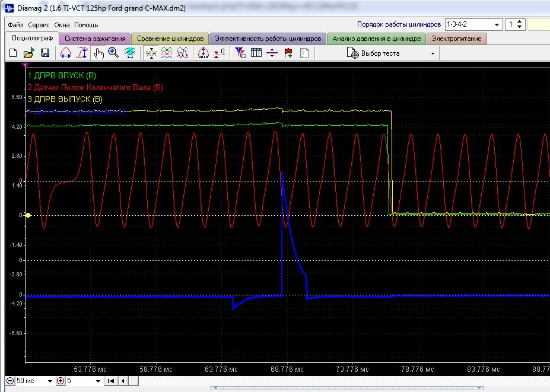
Task: Open the Выбор теста dropdown
Action: coord(433,53)
